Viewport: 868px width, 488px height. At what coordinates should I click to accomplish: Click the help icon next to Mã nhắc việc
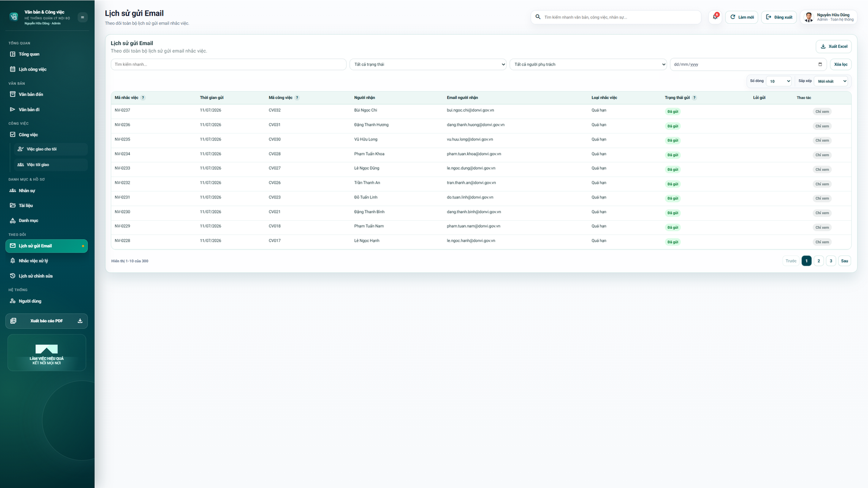[x=143, y=98]
